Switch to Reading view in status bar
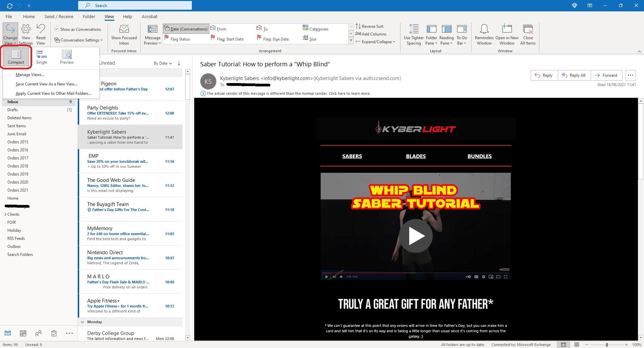Viewport: 644px width, 348px height. coord(577,345)
